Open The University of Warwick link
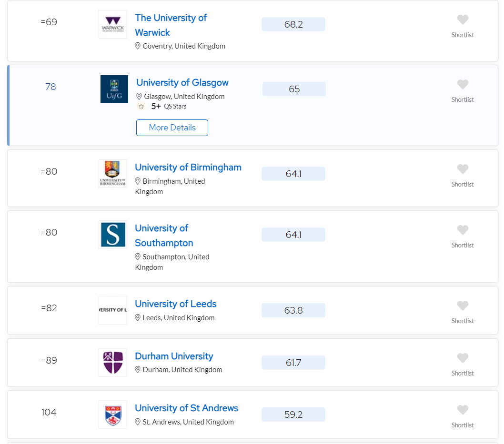Image resolution: width=504 pixels, height=444 pixels. (171, 25)
